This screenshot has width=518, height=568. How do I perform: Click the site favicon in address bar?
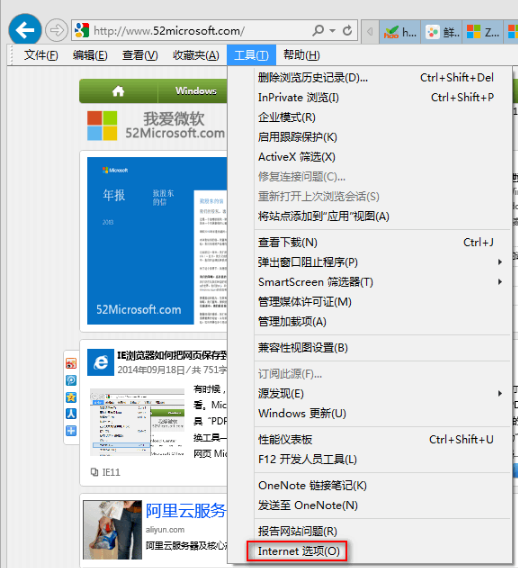point(82,30)
